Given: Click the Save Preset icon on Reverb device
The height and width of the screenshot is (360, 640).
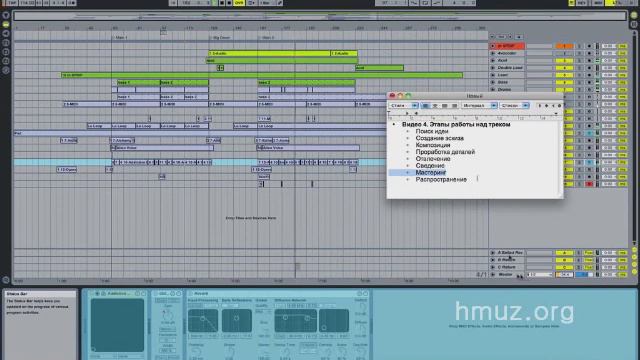Looking at the screenshot, I should click(365, 293).
